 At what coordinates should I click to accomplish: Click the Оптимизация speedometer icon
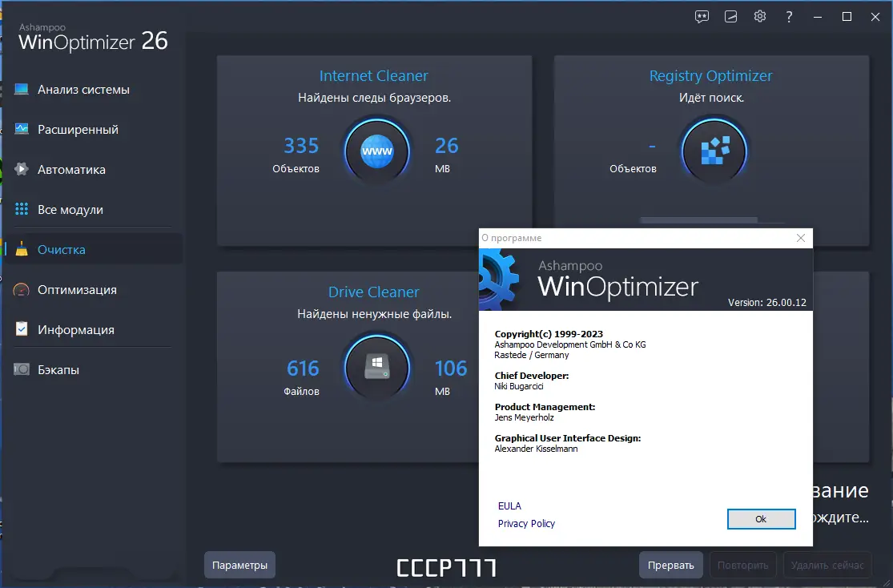pyautogui.click(x=22, y=289)
